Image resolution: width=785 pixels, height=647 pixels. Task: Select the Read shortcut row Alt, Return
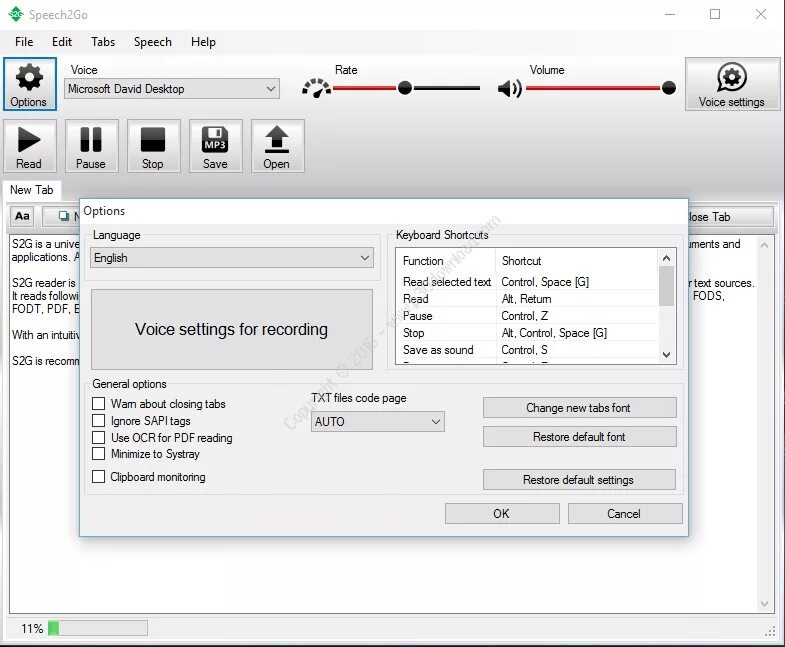click(x=529, y=299)
